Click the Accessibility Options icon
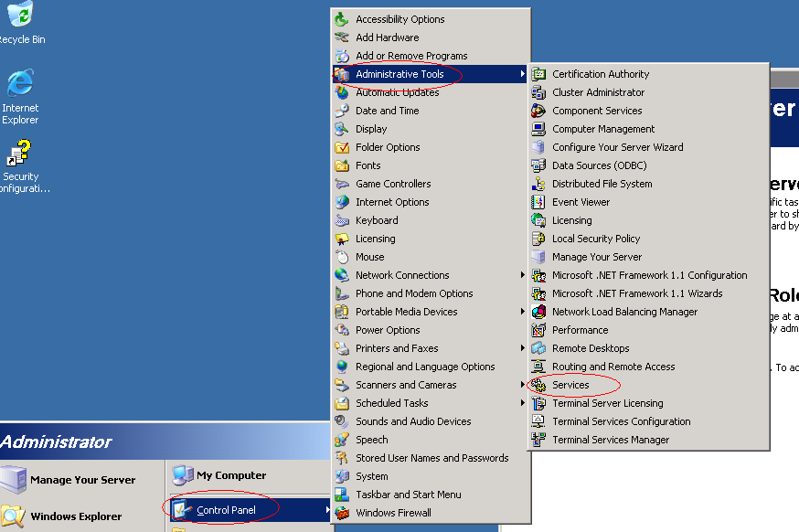The image size is (799, 532). [x=341, y=19]
